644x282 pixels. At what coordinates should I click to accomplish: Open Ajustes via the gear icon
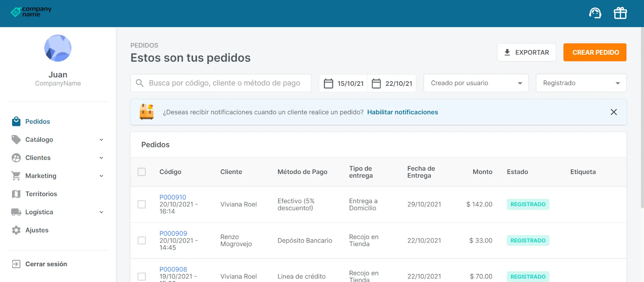(x=16, y=230)
